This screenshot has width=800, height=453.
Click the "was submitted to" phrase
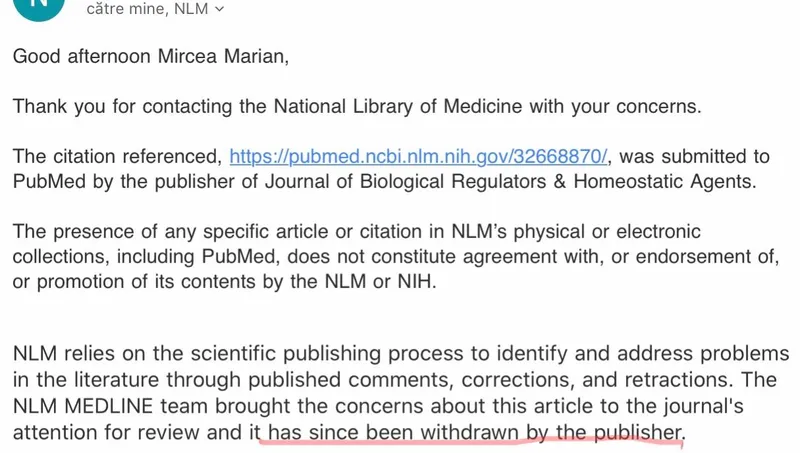point(697,157)
